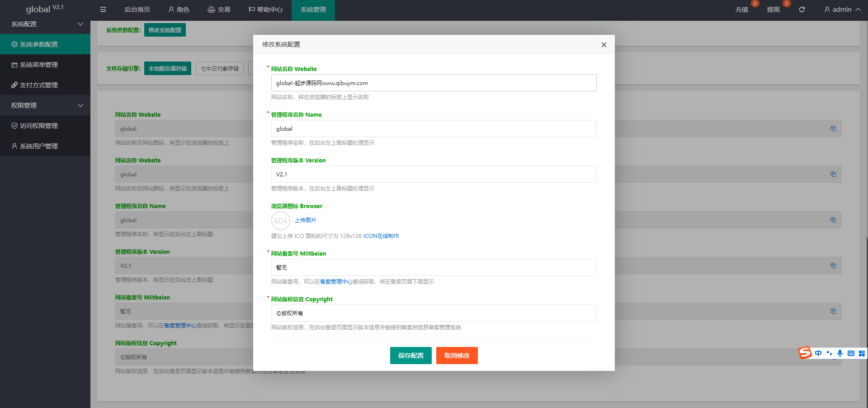Copy the background 管理程序版本 Version value
The width and height of the screenshot is (868, 408).
point(833,266)
